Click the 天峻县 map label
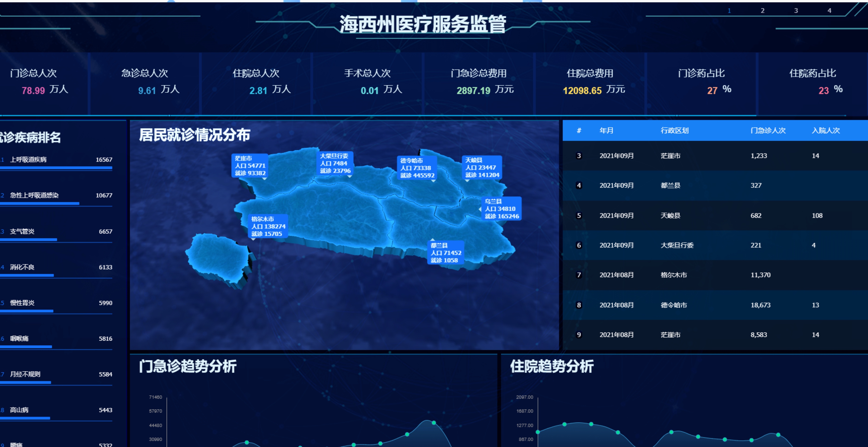Viewport: 868px width, 447px height. point(482,167)
